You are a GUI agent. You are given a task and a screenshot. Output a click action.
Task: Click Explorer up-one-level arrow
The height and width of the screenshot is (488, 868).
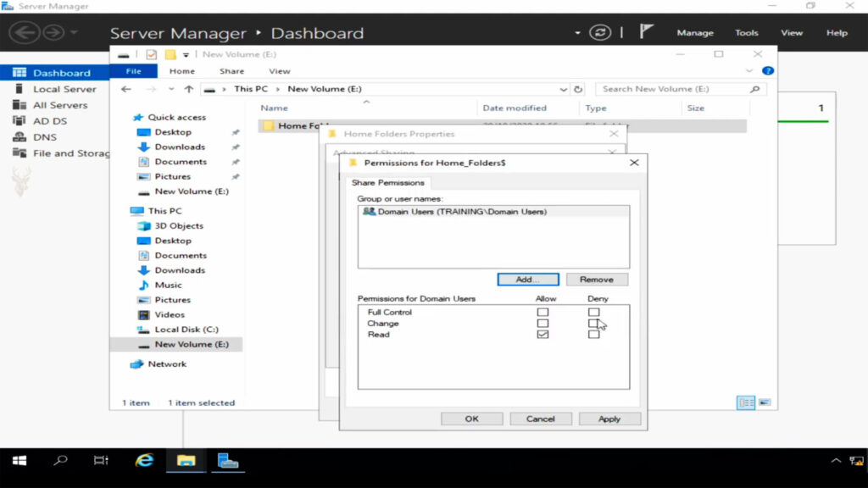(189, 89)
